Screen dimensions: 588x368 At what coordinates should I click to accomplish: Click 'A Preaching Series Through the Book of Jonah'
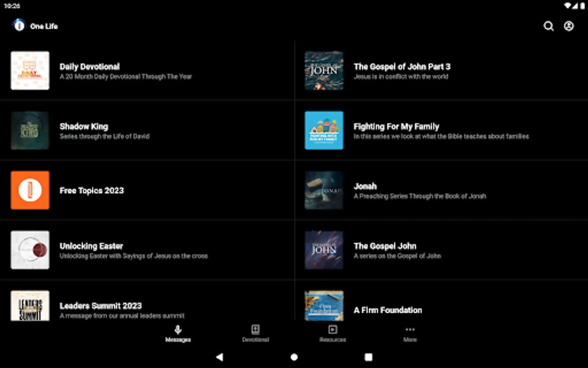click(x=420, y=196)
